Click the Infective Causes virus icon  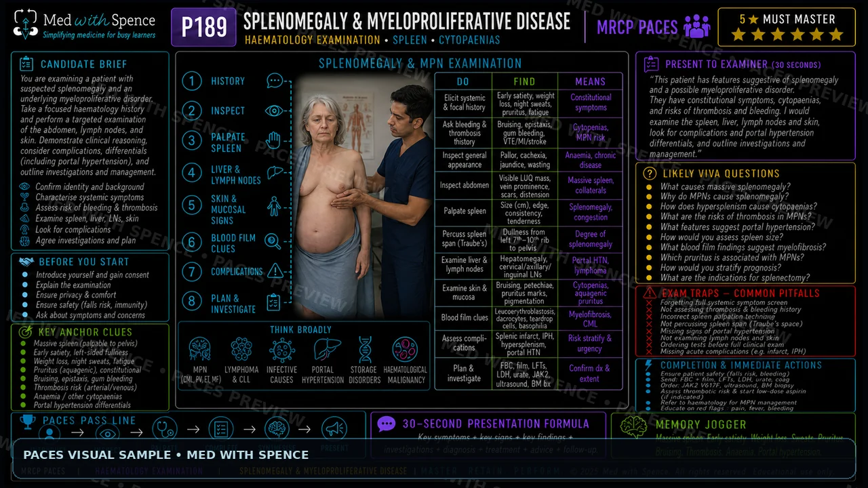point(282,350)
